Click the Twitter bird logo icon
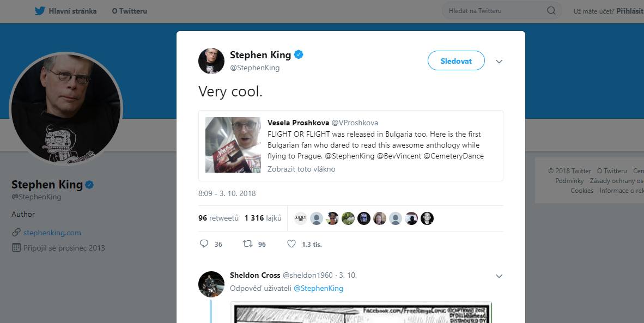The height and width of the screenshot is (323, 644). (40, 11)
